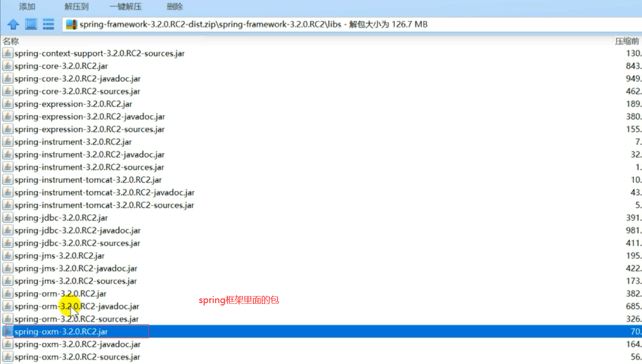
Task: Select spring-core-3.2.0.RC2-sources.jar file name
Action: [x=77, y=91]
